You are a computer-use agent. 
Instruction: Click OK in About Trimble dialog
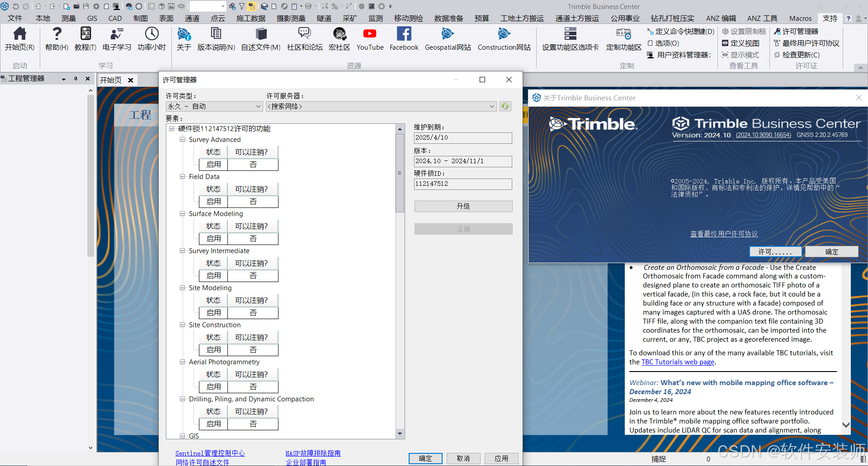coord(831,252)
